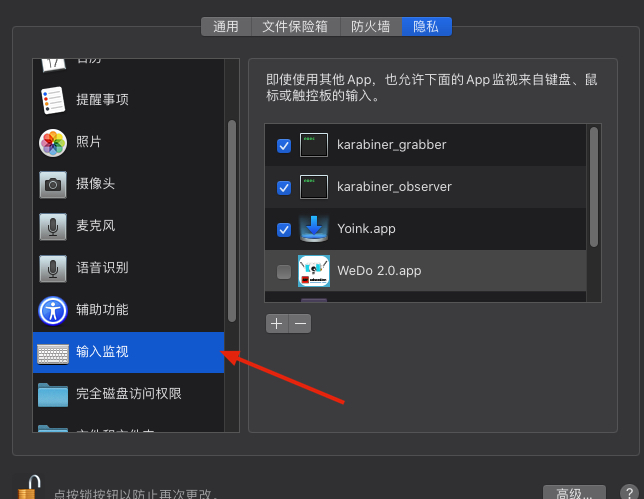
Task: Select 辅助功能 in the privacy list
Action: [129, 310]
